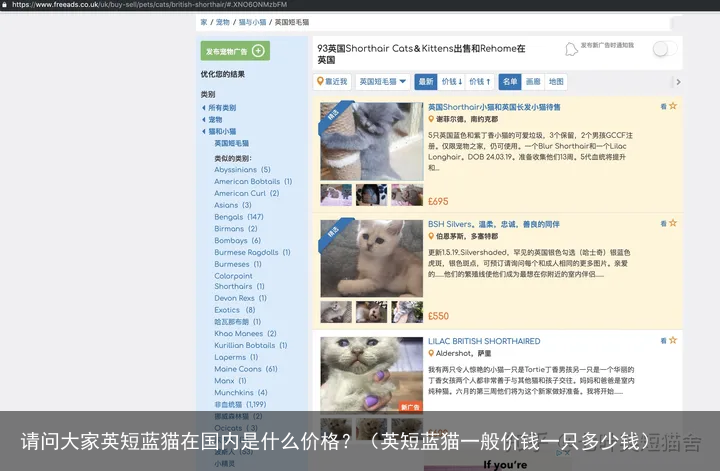
Task: Open Asians (3) category
Action: pos(233,205)
